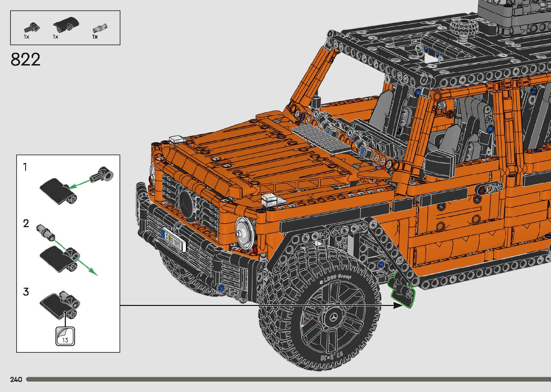This screenshot has width=551, height=392.
Task: Select the gray pin in parts list
Action: (100, 28)
